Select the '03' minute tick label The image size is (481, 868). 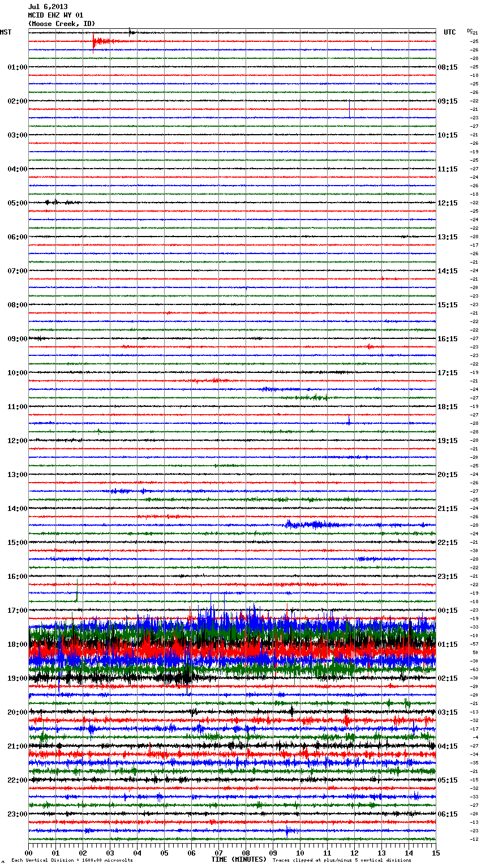[x=110, y=853]
